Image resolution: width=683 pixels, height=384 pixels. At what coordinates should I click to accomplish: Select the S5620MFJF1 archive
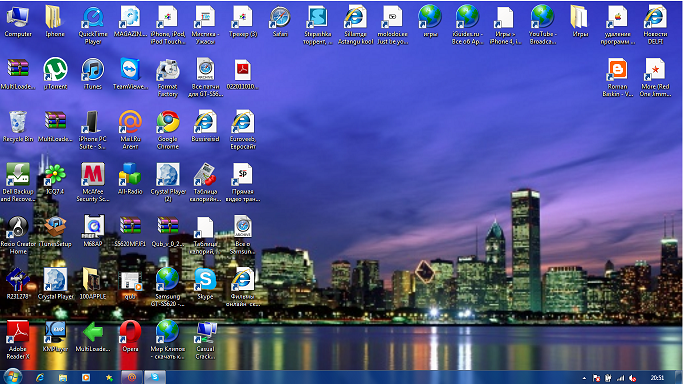(x=130, y=232)
